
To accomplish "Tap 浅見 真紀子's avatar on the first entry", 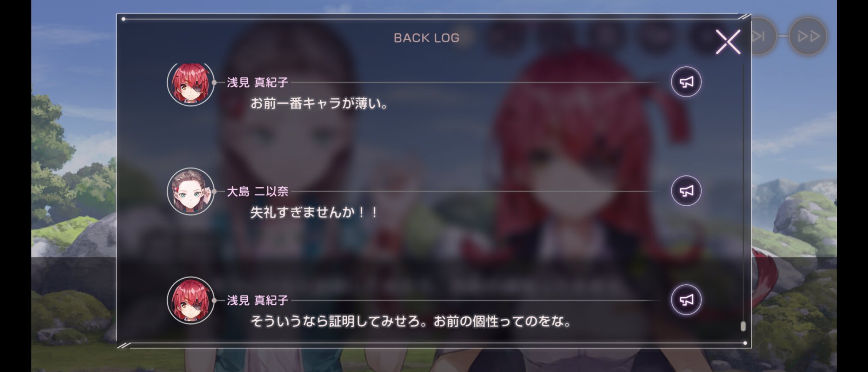I will point(191,83).
